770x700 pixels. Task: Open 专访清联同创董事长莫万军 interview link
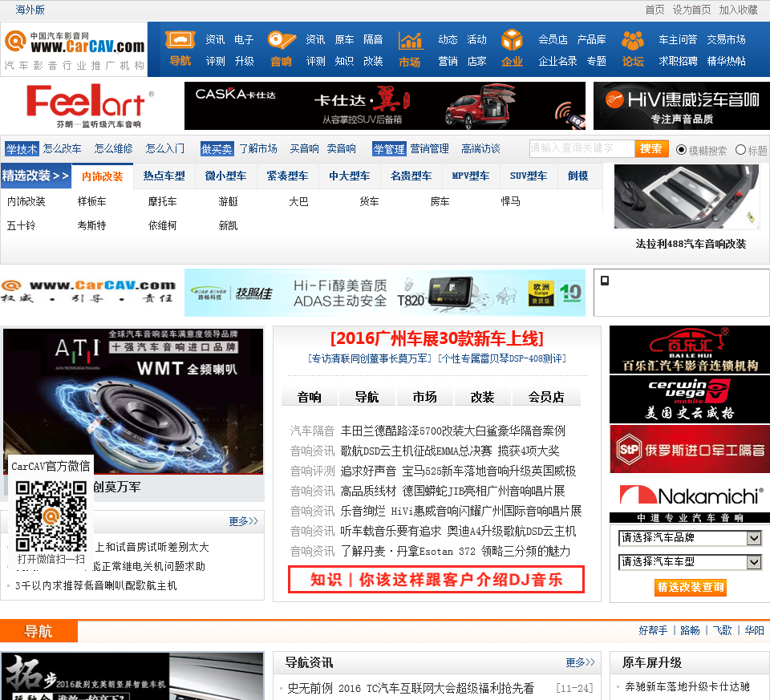[x=370, y=359]
